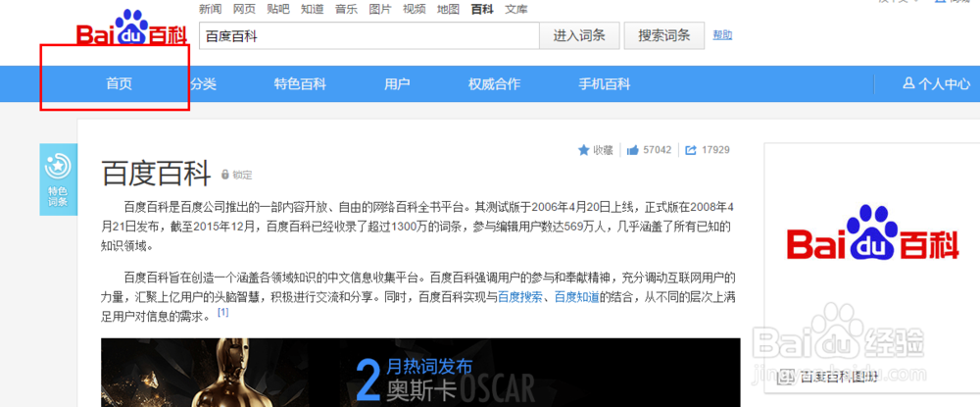Click the thumbs-up like icon showing 57042

[x=632, y=150]
